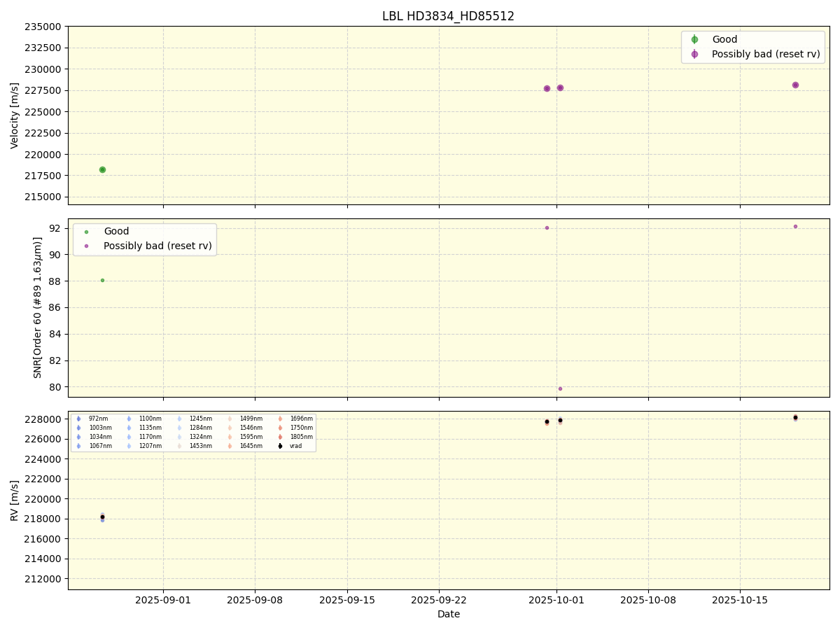Viewport: 840px width, 630px height.
Task: Click the rightmost purple SNR point near 92
Action: 795,226
